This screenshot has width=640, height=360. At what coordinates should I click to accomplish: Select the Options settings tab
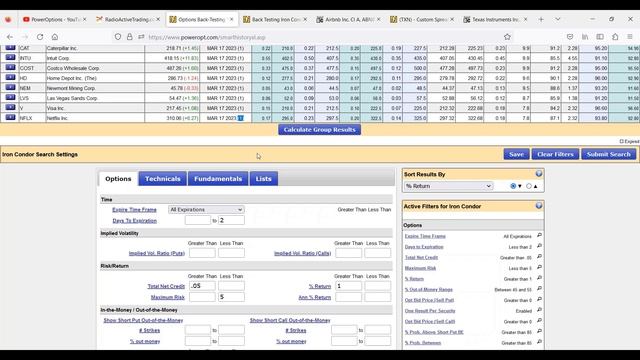pyautogui.click(x=118, y=179)
